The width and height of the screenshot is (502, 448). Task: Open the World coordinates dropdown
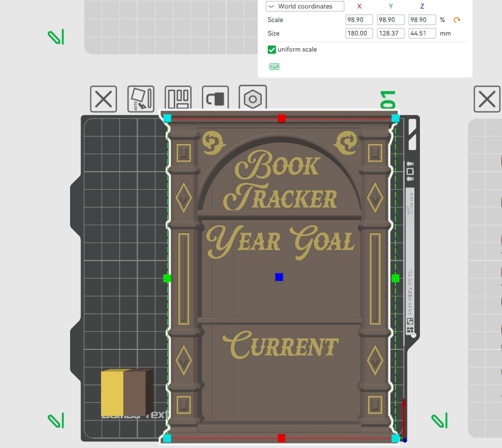coord(305,6)
